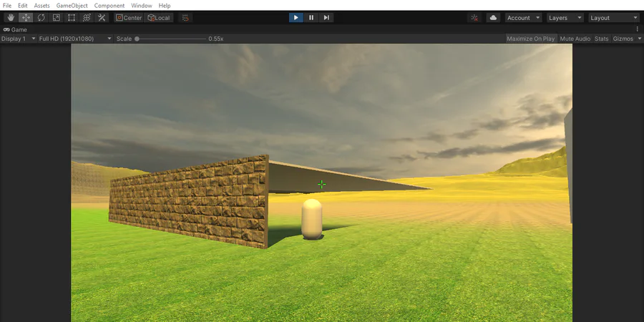Image resolution: width=644 pixels, height=322 pixels.
Task: Open Assets menu
Action: click(x=42, y=5)
